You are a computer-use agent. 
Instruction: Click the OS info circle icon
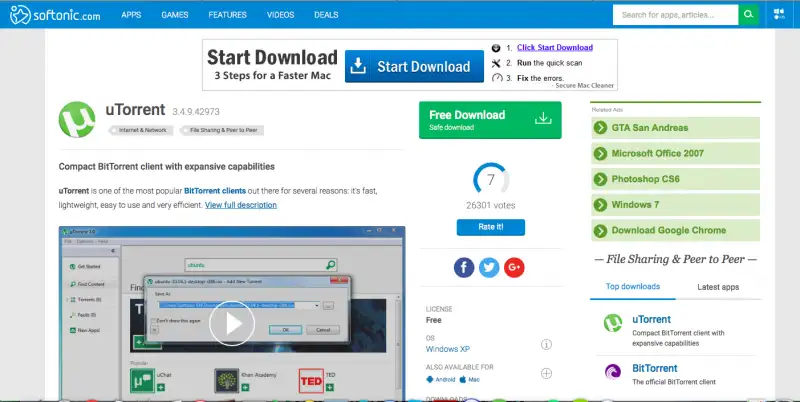click(546, 344)
